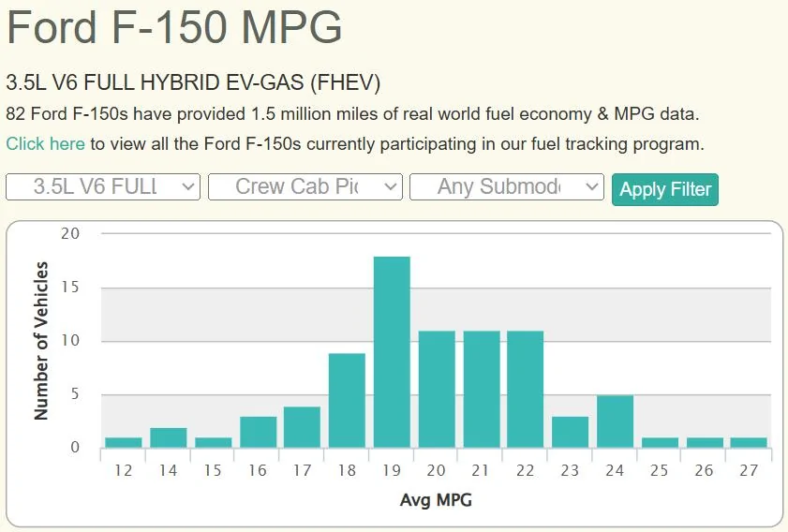Open the Any Submodel dropdown
788x532 pixels.
(506, 186)
